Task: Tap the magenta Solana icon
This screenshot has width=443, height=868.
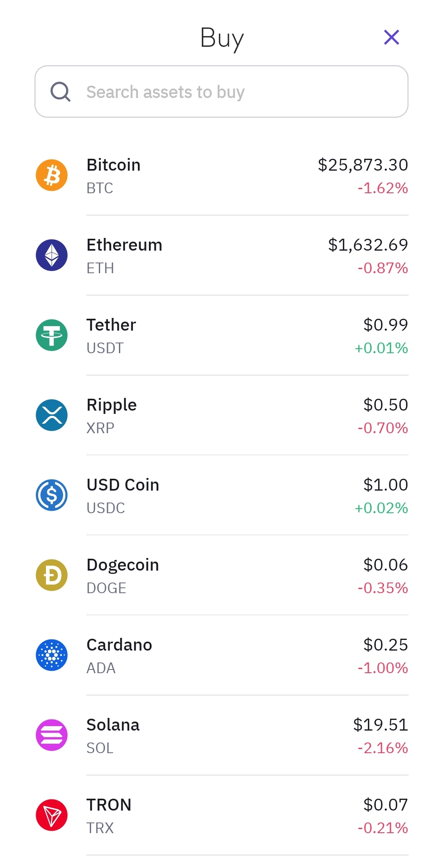Action: (52, 735)
